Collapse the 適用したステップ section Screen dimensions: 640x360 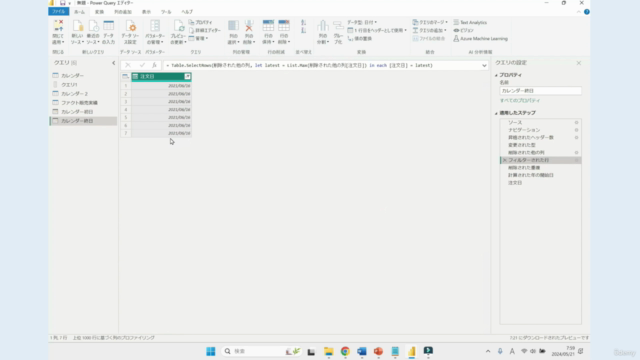496,113
